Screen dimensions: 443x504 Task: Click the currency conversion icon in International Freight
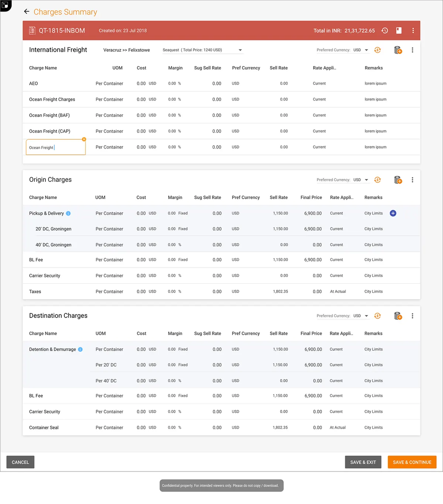(377, 50)
